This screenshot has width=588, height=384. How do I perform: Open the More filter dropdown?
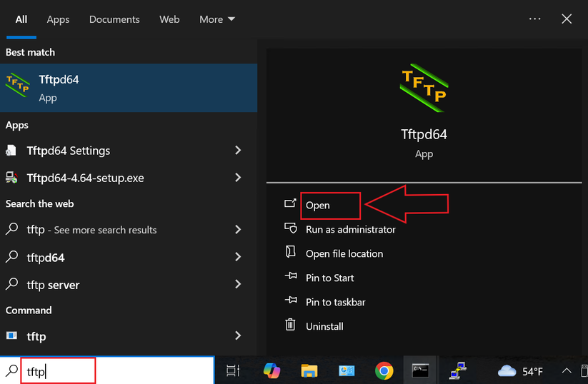[217, 19]
